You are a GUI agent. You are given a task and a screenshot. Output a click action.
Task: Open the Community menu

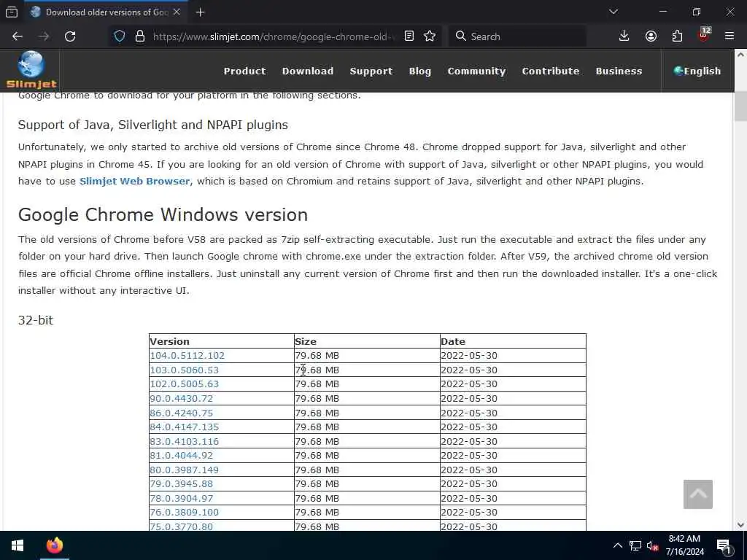[476, 71]
